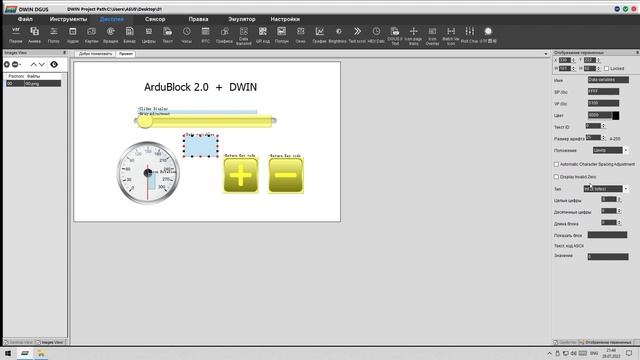
Task: Pick the Картин (picture) toolbar tool
Action: coord(91,35)
